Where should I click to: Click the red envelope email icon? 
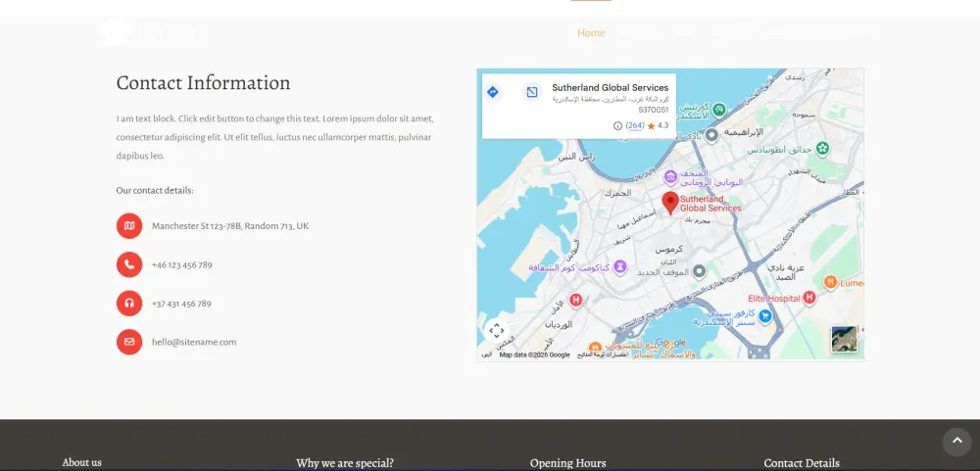129,342
